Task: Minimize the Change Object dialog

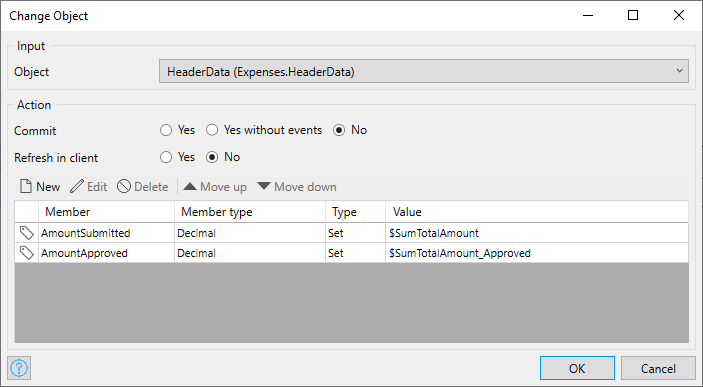Action: tap(588, 15)
